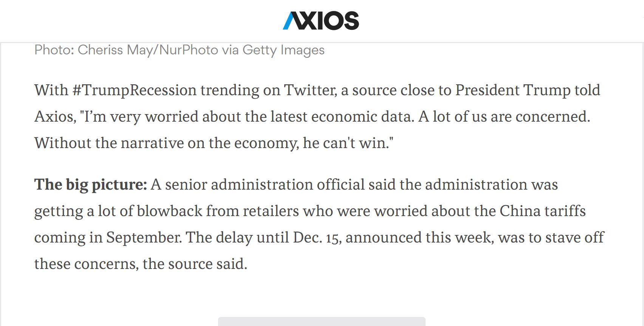Click the word "September" in the paragraph
Viewport: 644px width, 326px height.
(x=144, y=238)
